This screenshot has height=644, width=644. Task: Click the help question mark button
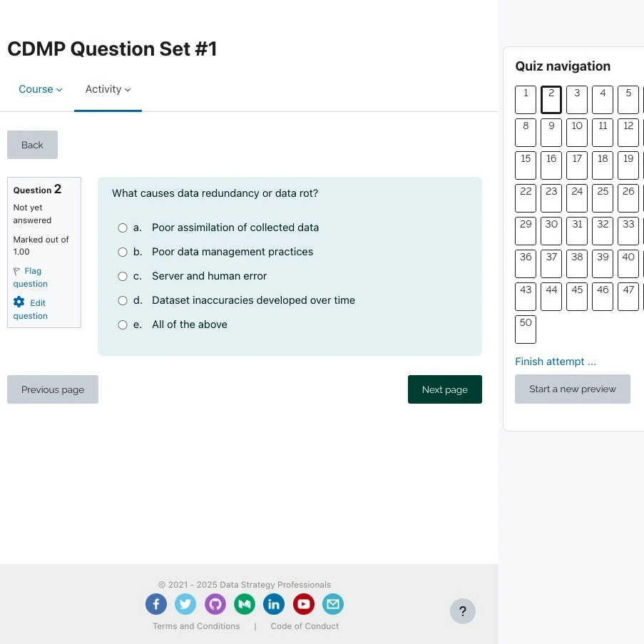(462, 611)
